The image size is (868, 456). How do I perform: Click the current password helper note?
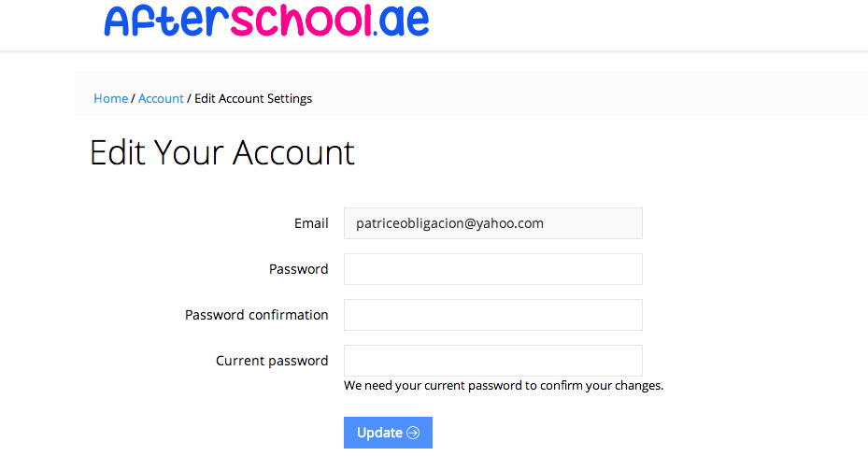[x=504, y=385]
